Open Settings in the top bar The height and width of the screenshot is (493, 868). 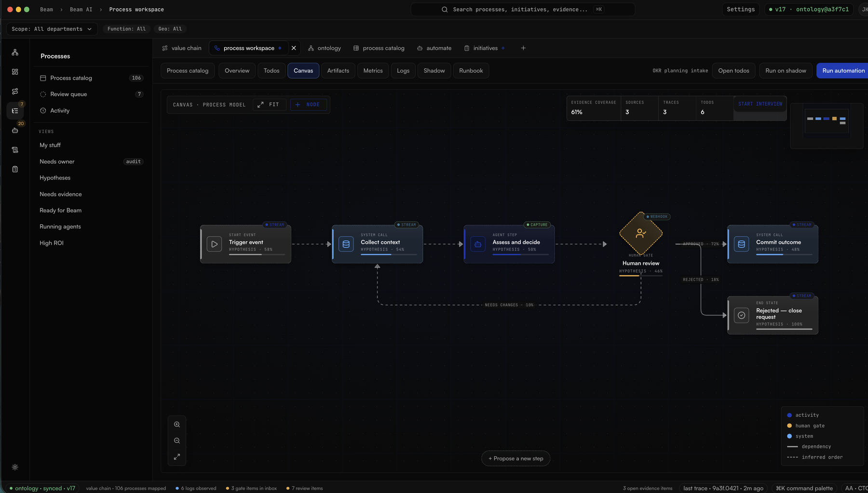741,9
